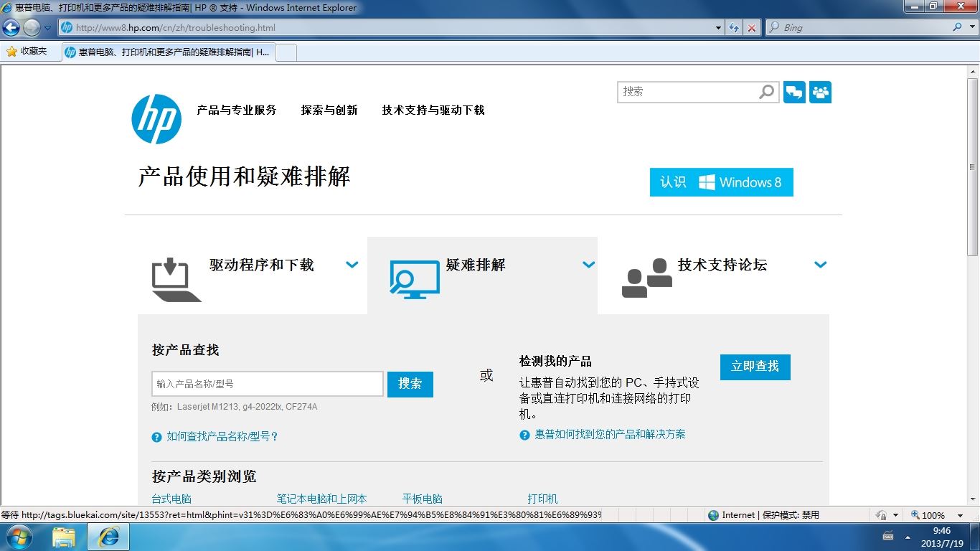The width and height of the screenshot is (980, 551).
Task: Click the Show desktop strip
Action: pyautogui.click(x=975, y=537)
